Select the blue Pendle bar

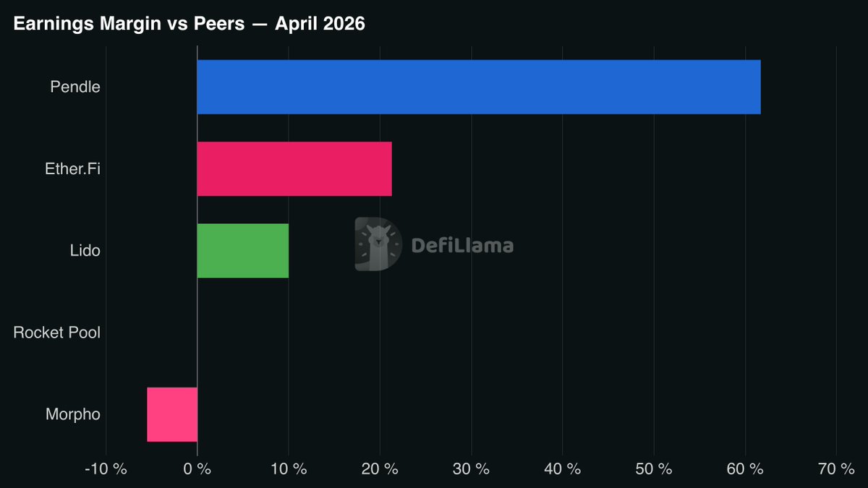pyautogui.click(x=478, y=87)
